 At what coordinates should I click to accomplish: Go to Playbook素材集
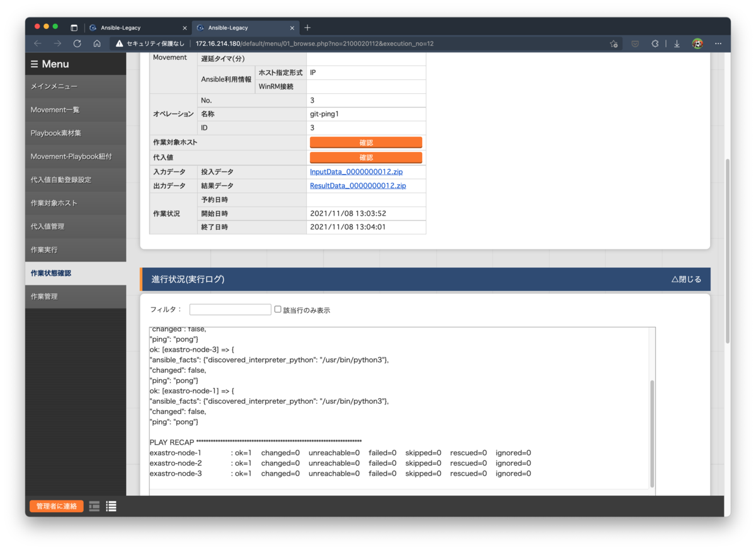pos(76,133)
